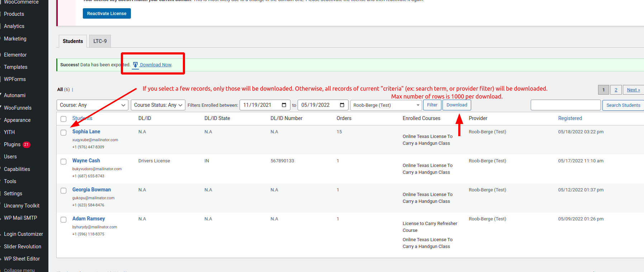Open the LTC-9 tab

pyautogui.click(x=100, y=41)
